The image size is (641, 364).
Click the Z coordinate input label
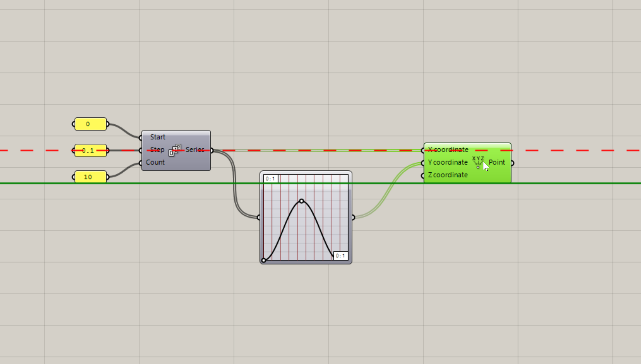(x=448, y=175)
